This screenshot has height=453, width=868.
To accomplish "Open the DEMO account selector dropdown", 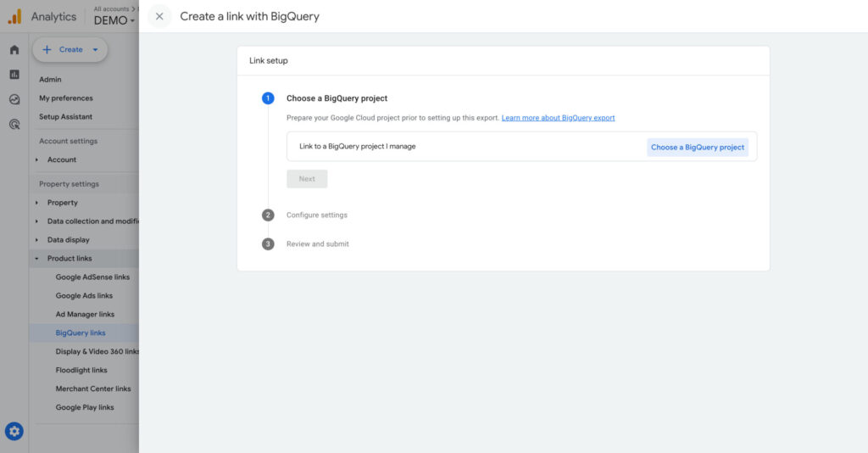I will (114, 20).
